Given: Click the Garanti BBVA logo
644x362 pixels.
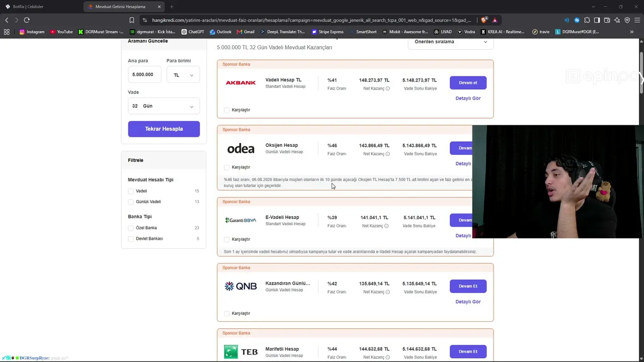Looking at the screenshot, I should point(240,220).
